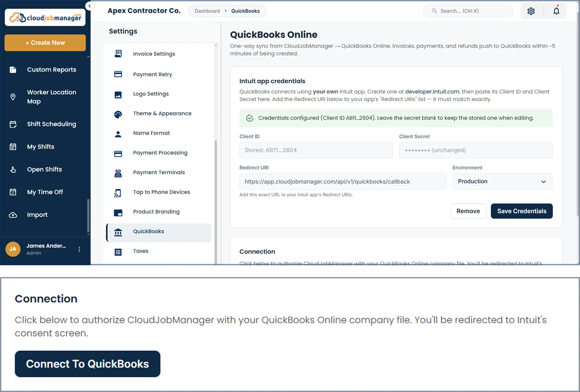Click the JA user avatar
580x392 pixels.
pyautogui.click(x=13, y=249)
